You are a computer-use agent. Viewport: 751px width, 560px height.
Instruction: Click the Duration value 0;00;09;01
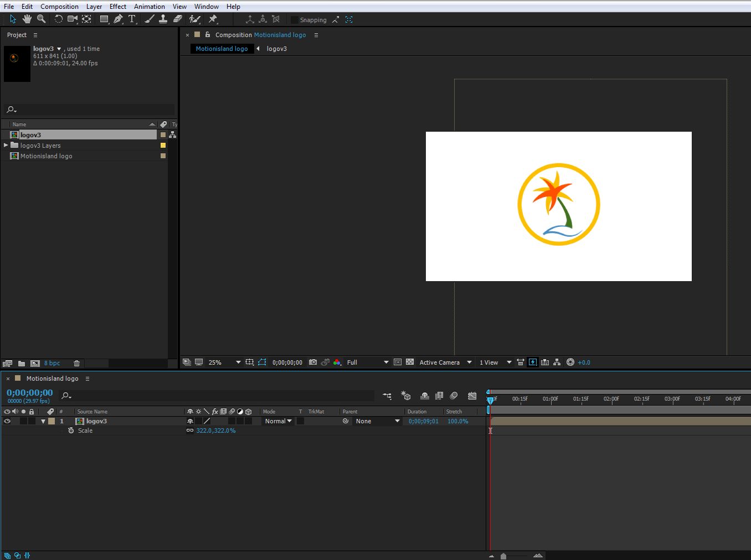(x=424, y=421)
